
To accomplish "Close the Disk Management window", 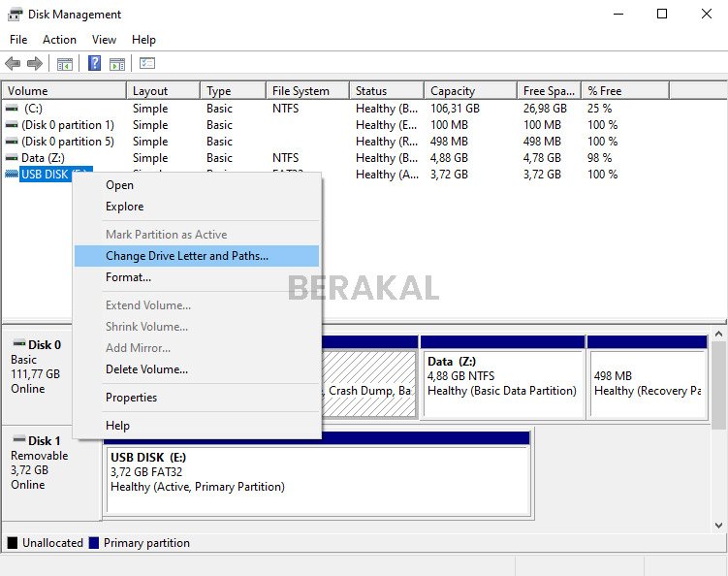I will pyautogui.click(x=707, y=14).
